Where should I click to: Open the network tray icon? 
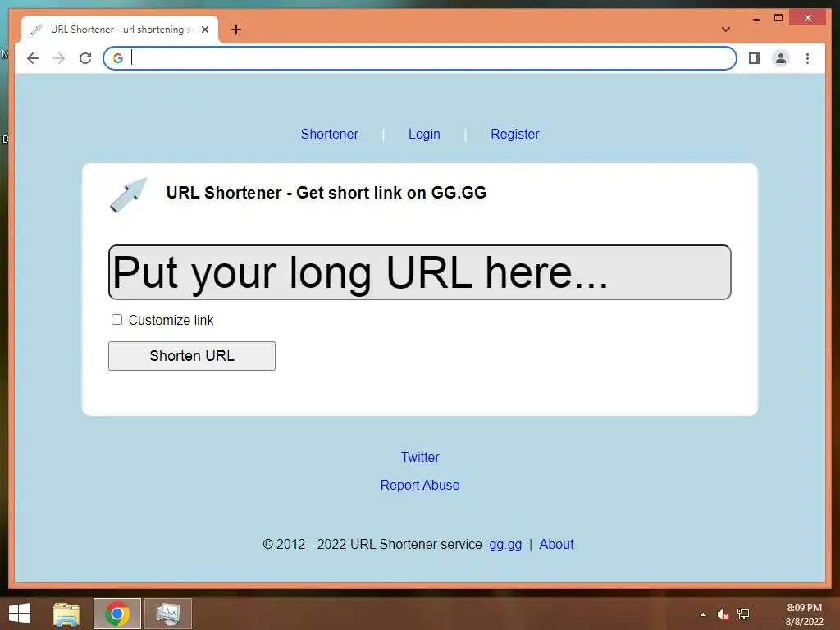tap(743, 614)
